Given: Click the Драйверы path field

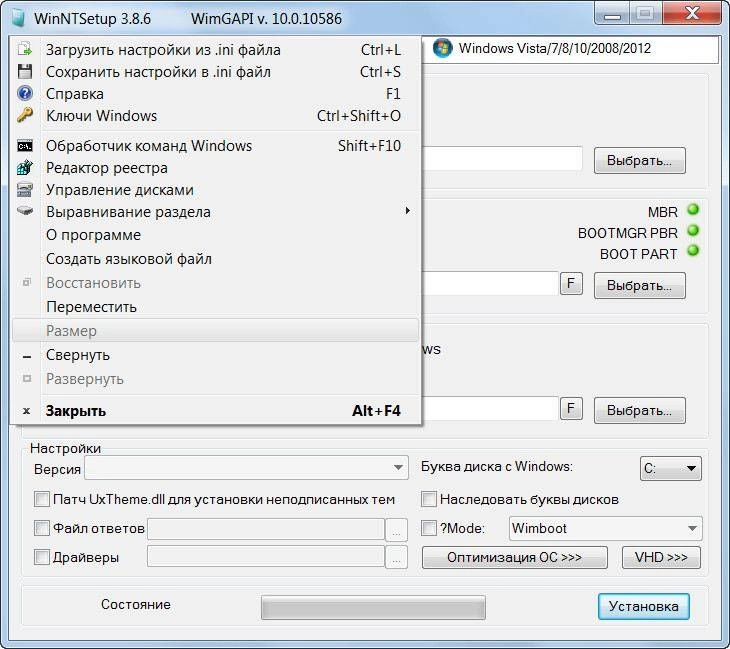Looking at the screenshot, I should point(266,556).
